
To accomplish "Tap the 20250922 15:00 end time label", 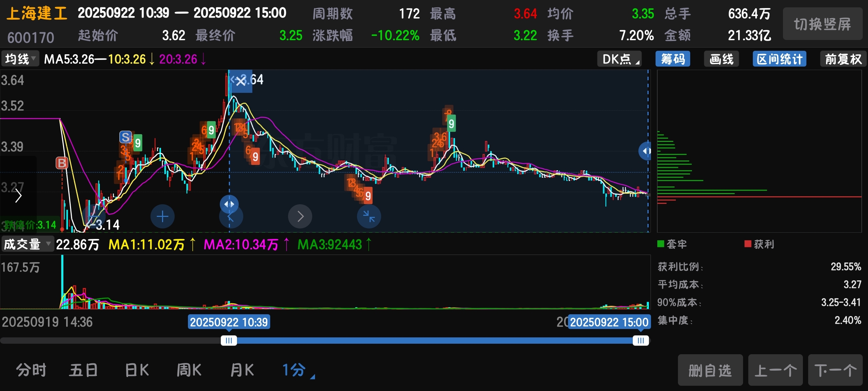I will (x=609, y=322).
